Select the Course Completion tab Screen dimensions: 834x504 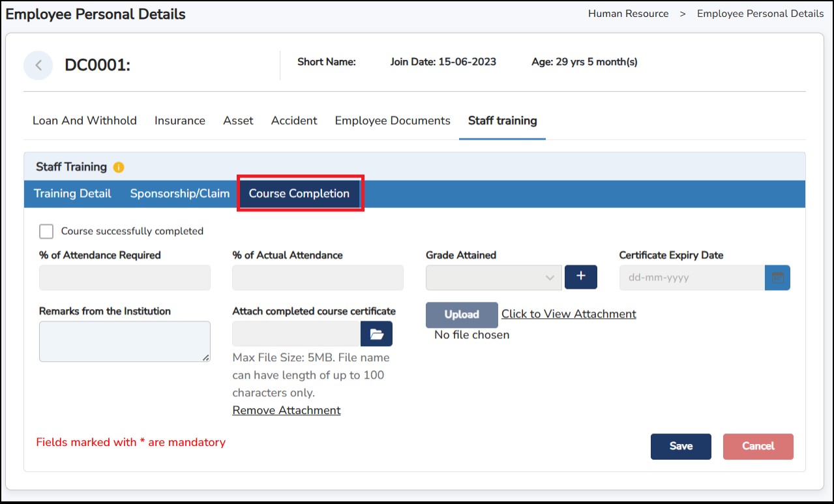299,194
